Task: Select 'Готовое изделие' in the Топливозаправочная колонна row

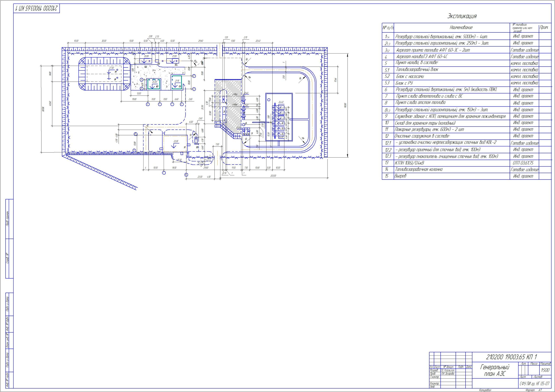Action: pyautogui.click(x=525, y=170)
